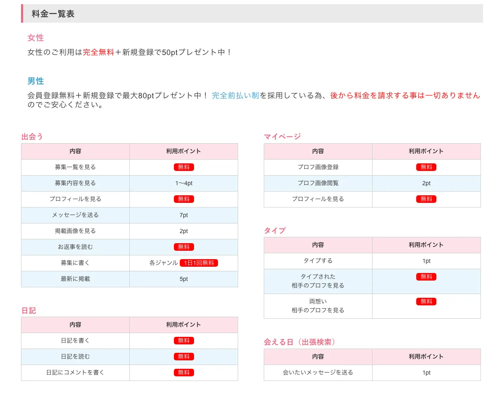Viewport: 504px width, 420px height.
Task: Click the blue 完全前払い制 text
Action: 235,95
